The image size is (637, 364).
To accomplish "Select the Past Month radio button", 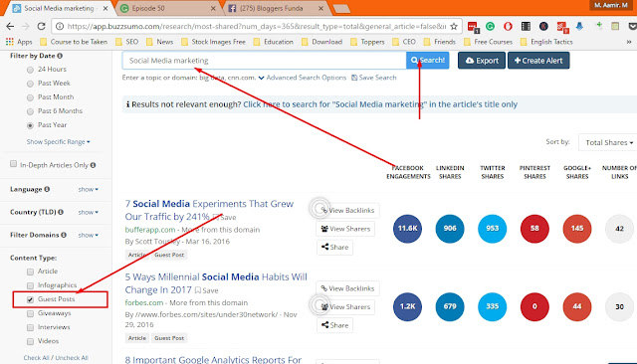I will tap(30, 97).
